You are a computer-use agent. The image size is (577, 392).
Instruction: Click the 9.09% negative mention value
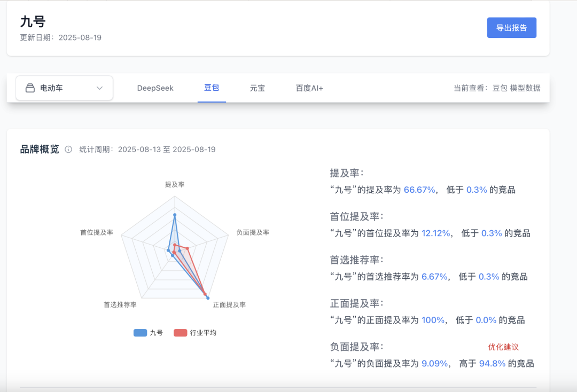[x=434, y=363]
